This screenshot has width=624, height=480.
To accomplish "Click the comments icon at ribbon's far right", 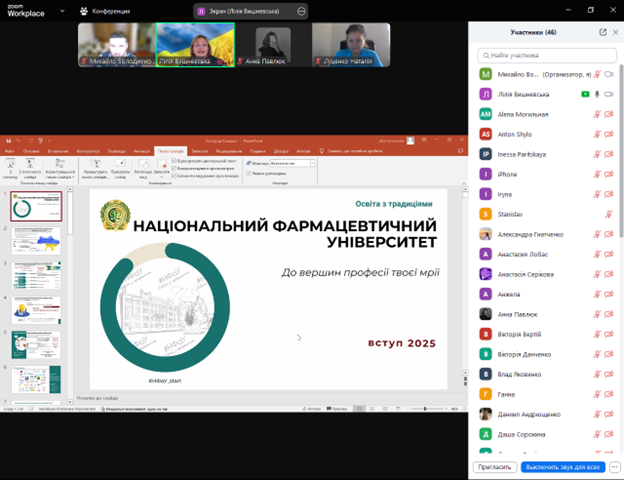I will click(460, 151).
